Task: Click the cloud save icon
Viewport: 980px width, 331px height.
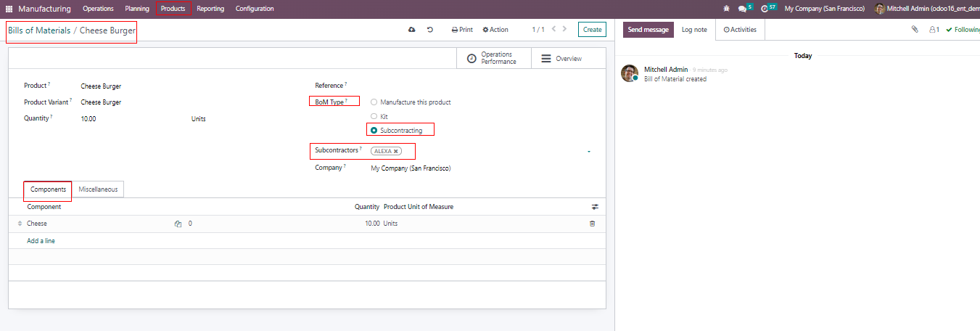Action: click(x=412, y=30)
